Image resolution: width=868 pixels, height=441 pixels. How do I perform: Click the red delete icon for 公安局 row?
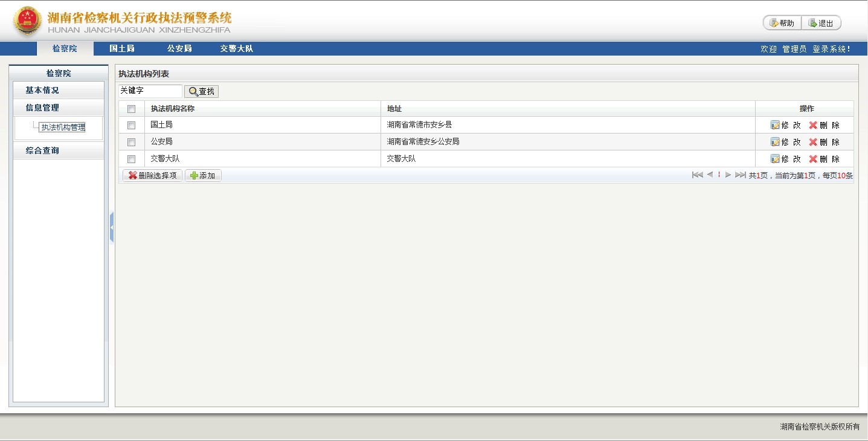coord(813,142)
